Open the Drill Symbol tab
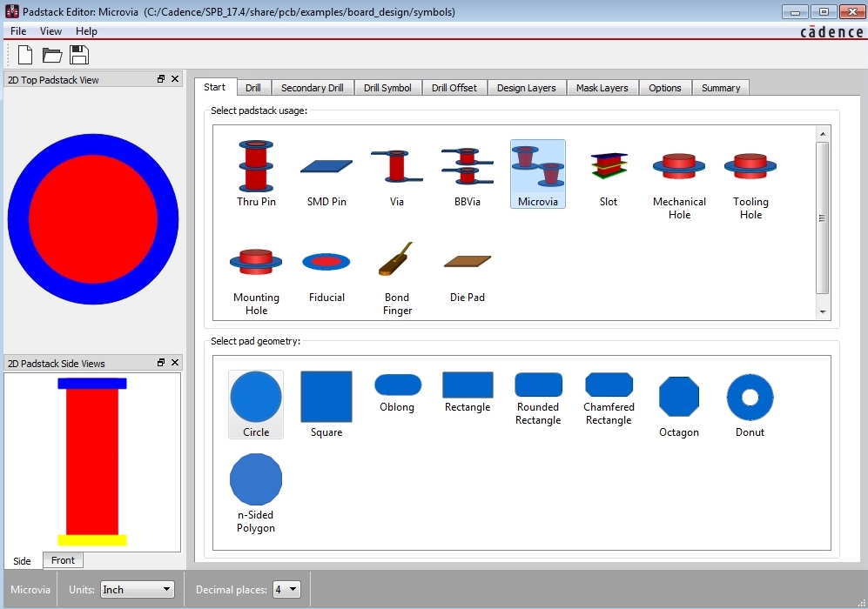Screen dimensions: 868x609 387,88
